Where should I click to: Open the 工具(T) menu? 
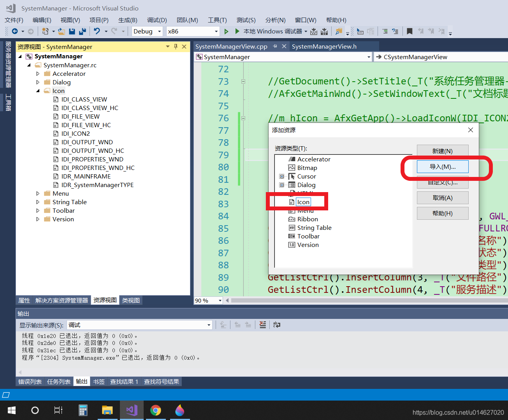coord(217,20)
